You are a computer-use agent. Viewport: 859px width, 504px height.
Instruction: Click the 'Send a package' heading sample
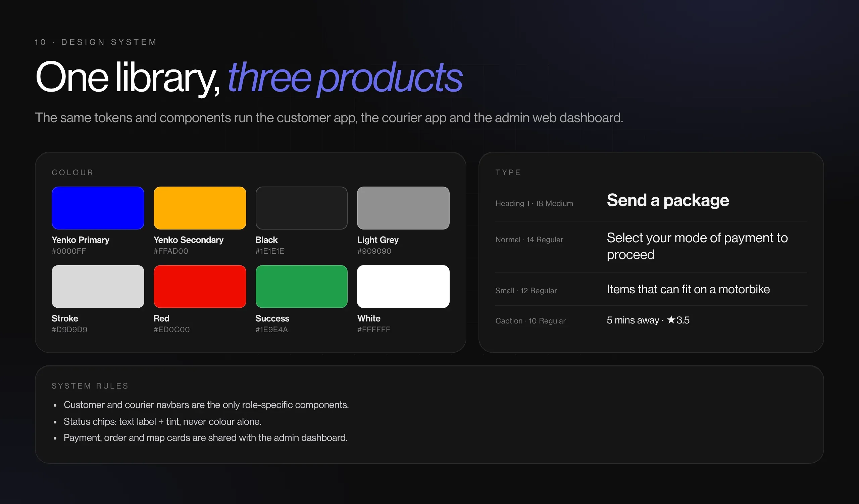click(x=668, y=200)
